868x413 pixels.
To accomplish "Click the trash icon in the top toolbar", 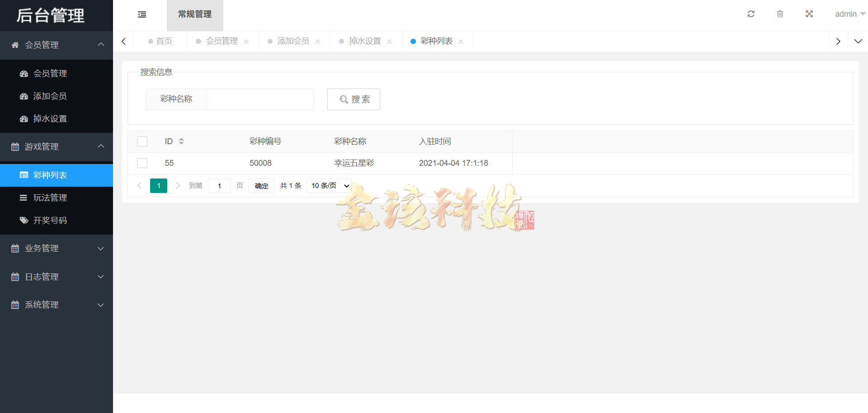I will point(779,14).
